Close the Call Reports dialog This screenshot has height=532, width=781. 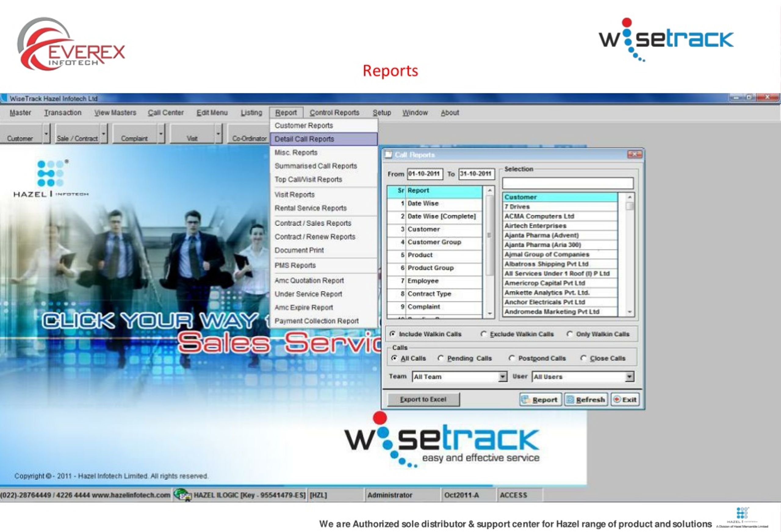[635, 155]
